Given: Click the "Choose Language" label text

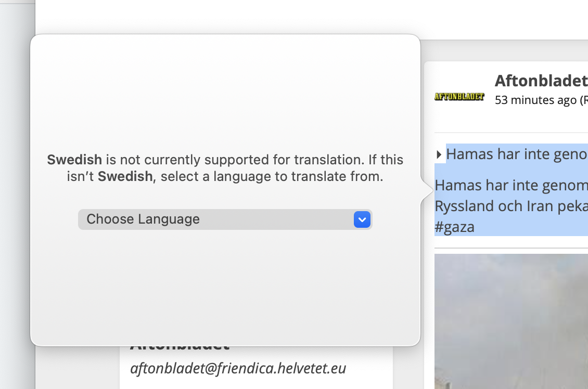Looking at the screenshot, I should point(143,219).
